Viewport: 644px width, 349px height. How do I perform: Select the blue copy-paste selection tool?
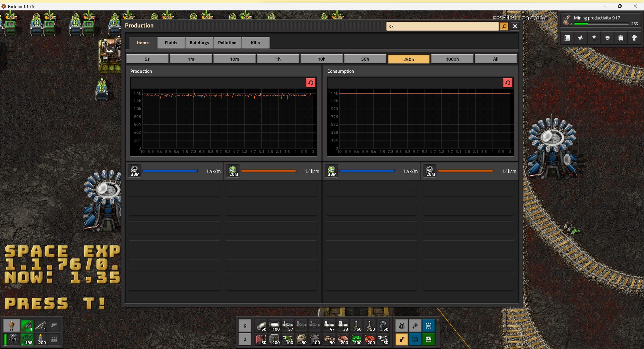pyautogui.click(x=429, y=326)
